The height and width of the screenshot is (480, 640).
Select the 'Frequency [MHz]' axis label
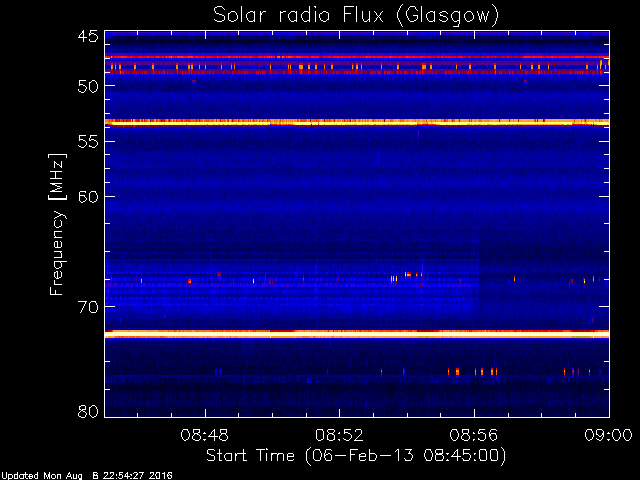[x=57, y=224]
